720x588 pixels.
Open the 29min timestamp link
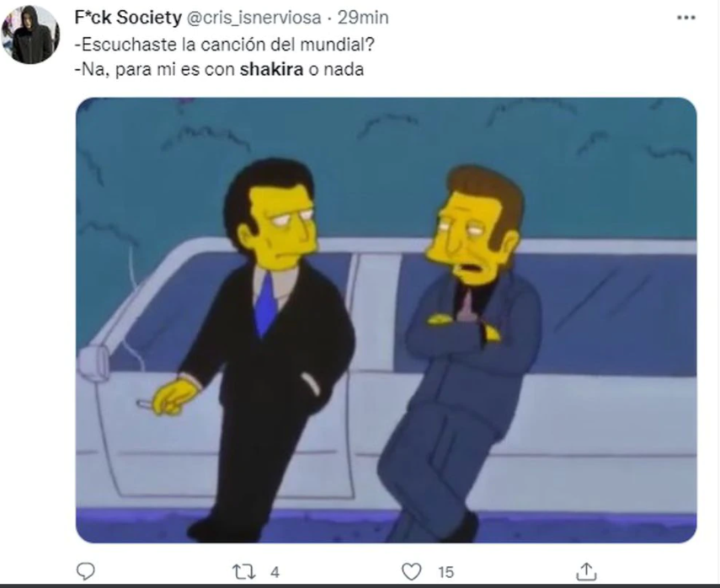363,18
